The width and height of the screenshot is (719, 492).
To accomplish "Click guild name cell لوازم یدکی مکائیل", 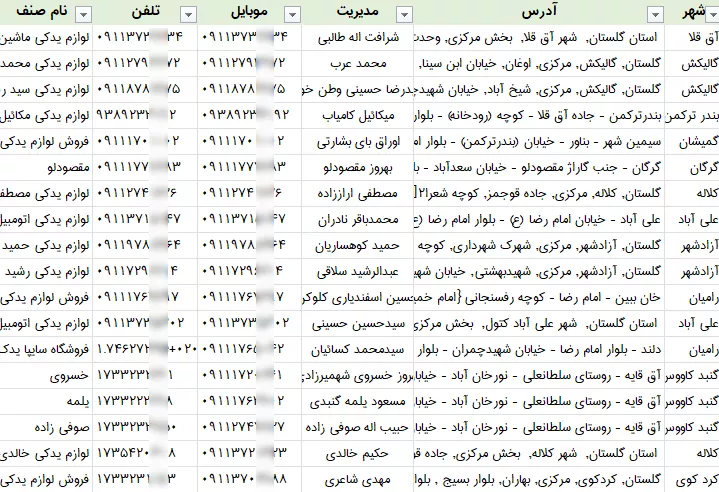I will 46,116.
